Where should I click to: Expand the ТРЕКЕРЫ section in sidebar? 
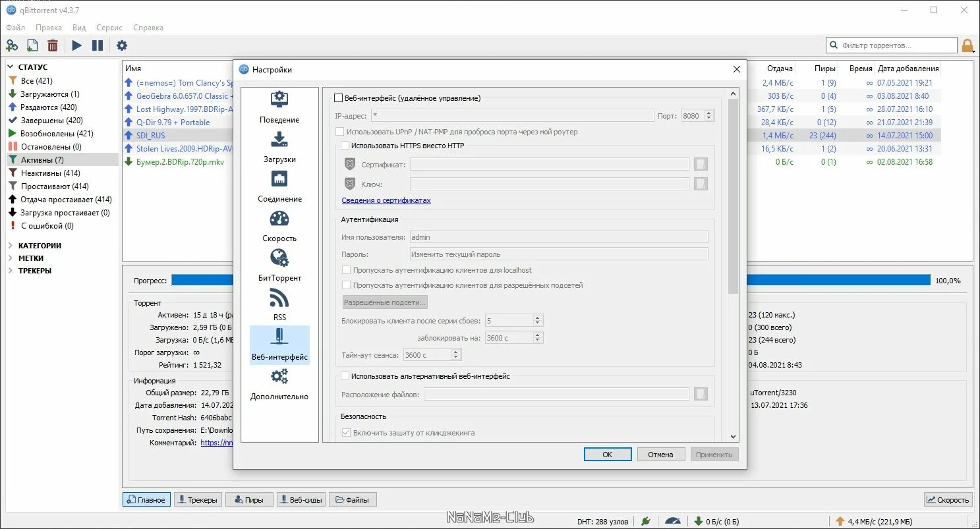point(11,271)
